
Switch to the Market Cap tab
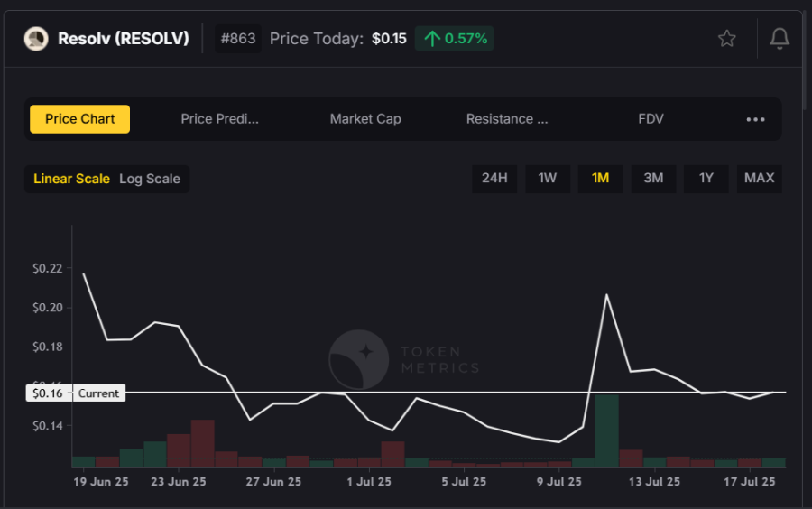click(365, 119)
